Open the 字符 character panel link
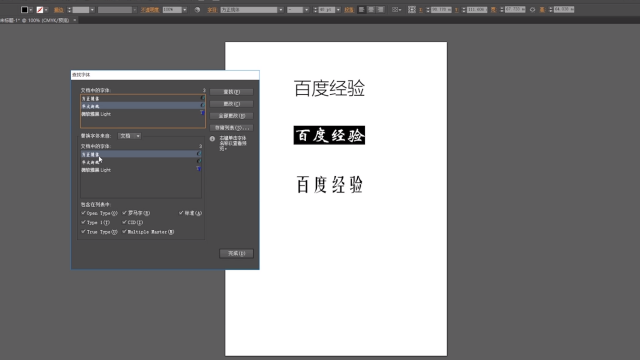The width and height of the screenshot is (640, 360). click(212, 10)
